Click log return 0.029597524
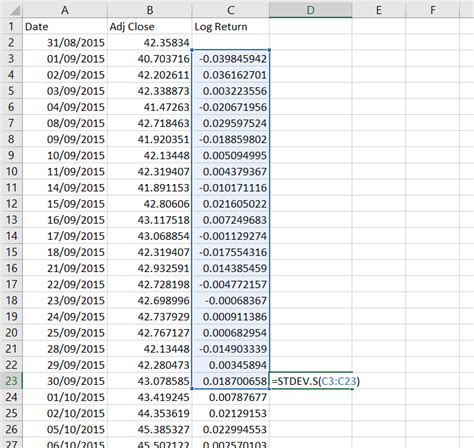The width and height of the screenshot is (474, 448). pyautogui.click(x=231, y=123)
